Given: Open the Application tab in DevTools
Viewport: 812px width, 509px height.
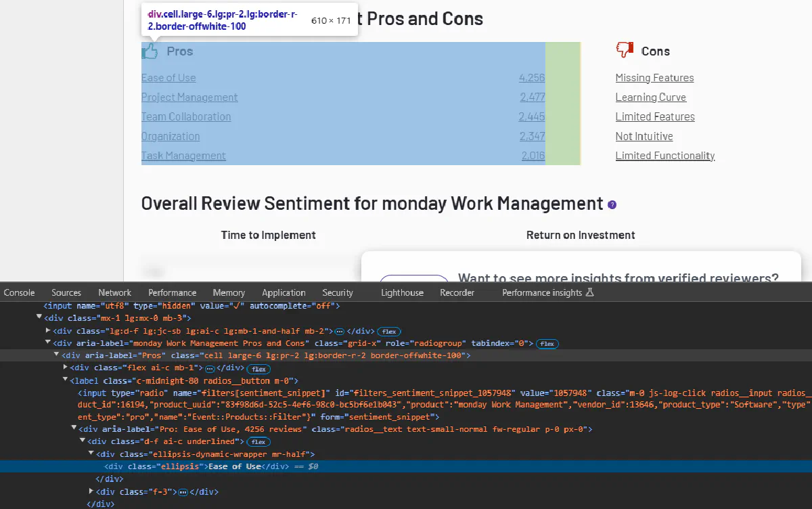Looking at the screenshot, I should pos(284,292).
